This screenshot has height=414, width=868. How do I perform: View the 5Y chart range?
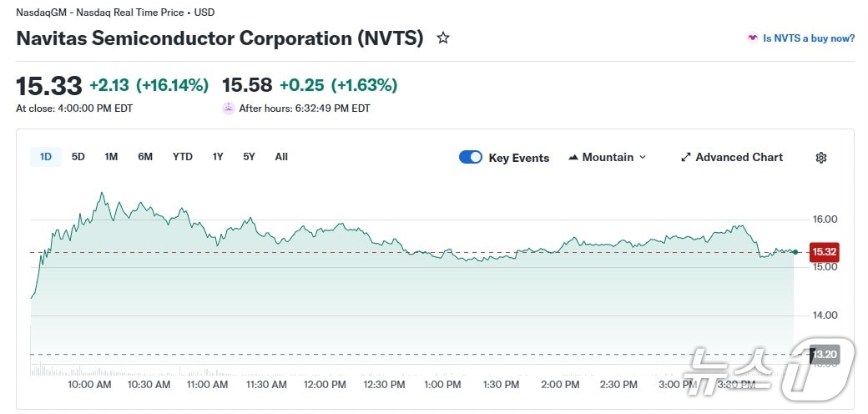coord(249,157)
